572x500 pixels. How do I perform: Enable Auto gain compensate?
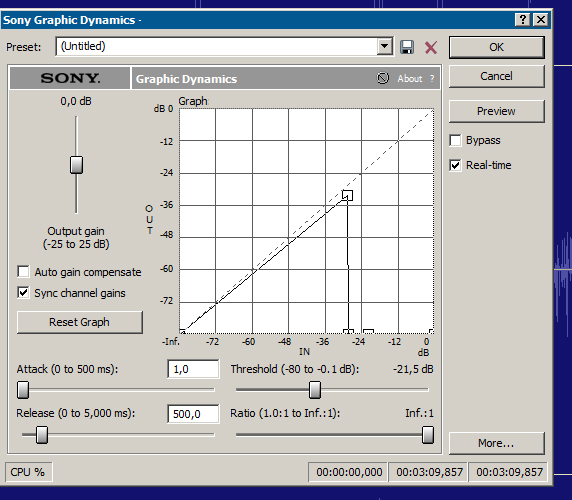pyautogui.click(x=23, y=272)
